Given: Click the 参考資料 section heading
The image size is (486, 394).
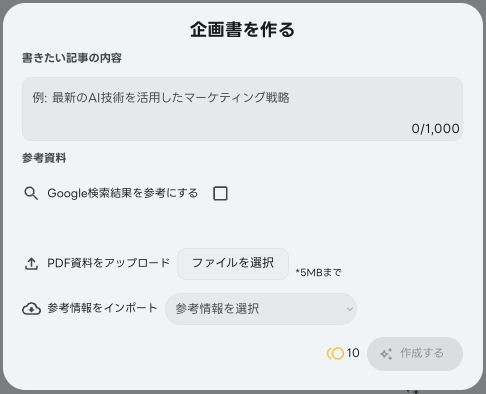Looking at the screenshot, I should (x=44, y=158).
